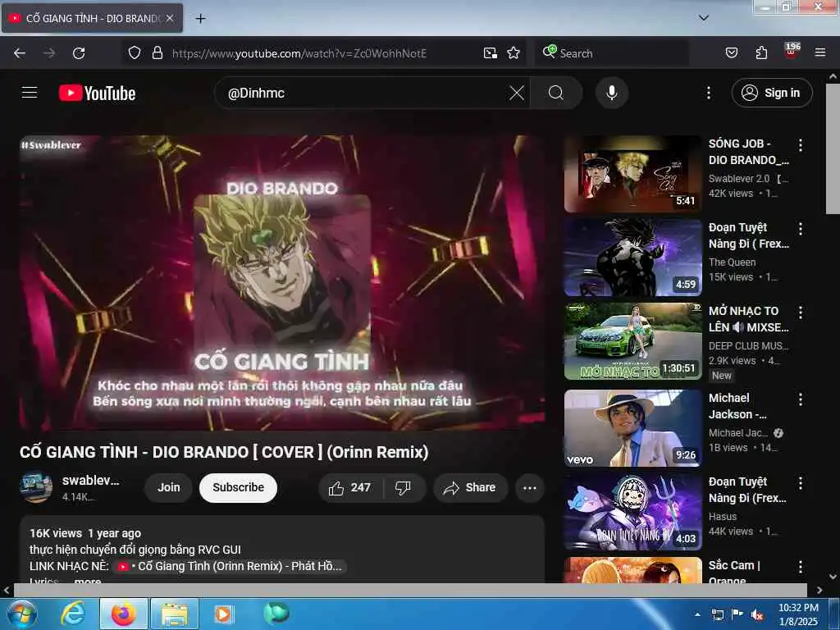Open picture-in-picture icon in the address bar
The image size is (840, 630).
491,52
